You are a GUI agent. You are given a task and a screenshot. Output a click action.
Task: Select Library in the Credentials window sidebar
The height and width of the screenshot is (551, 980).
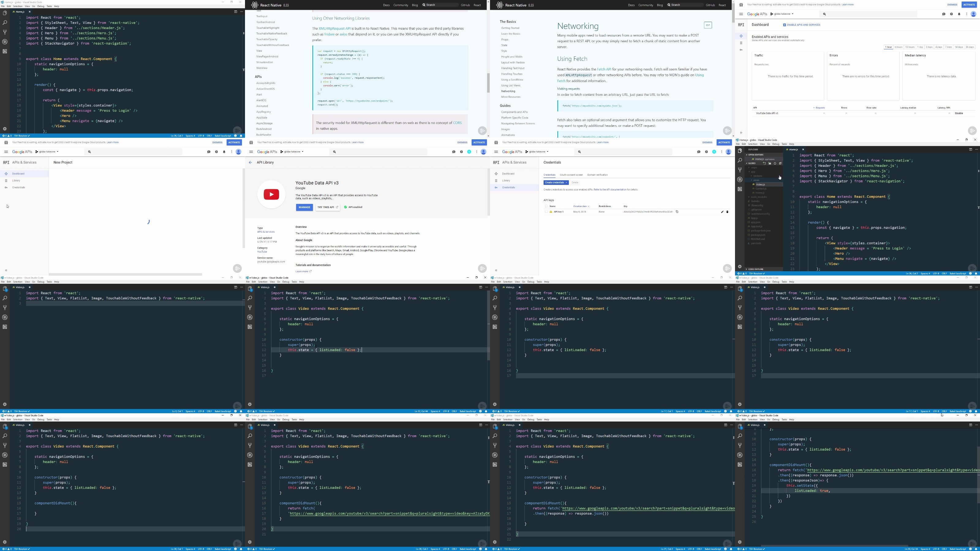tap(506, 181)
